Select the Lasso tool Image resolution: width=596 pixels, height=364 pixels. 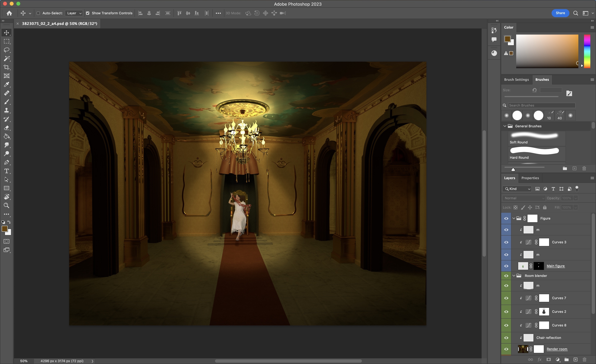click(x=6, y=50)
